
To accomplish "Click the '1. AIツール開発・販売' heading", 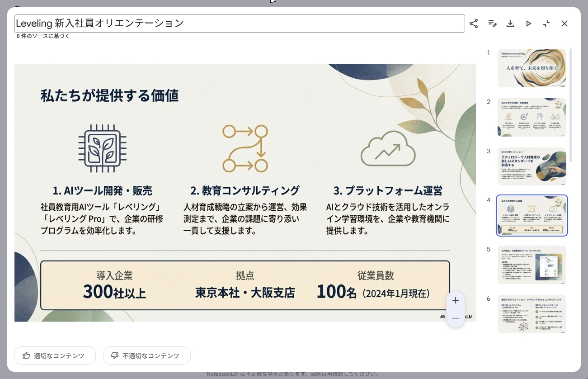I will click(x=103, y=190).
